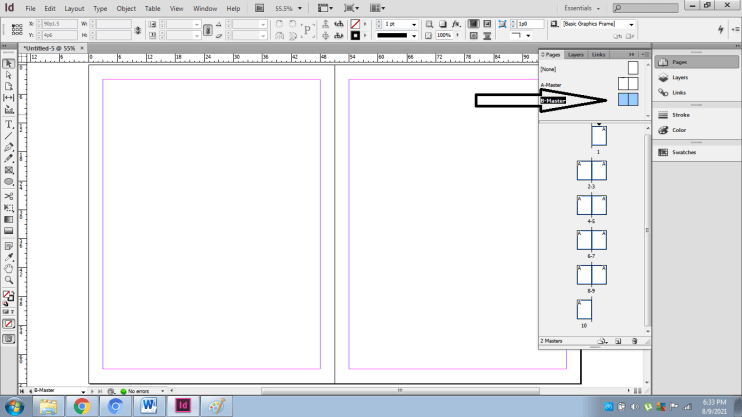Viewport: 742px width, 417px height.
Task: Click the reference point locator grid
Action: [17, 29]
